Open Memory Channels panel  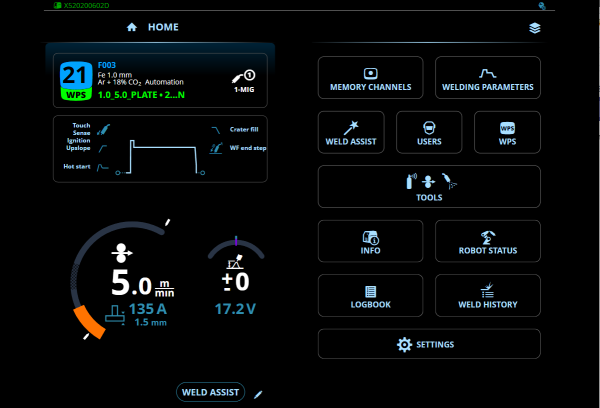click(370, 80)
